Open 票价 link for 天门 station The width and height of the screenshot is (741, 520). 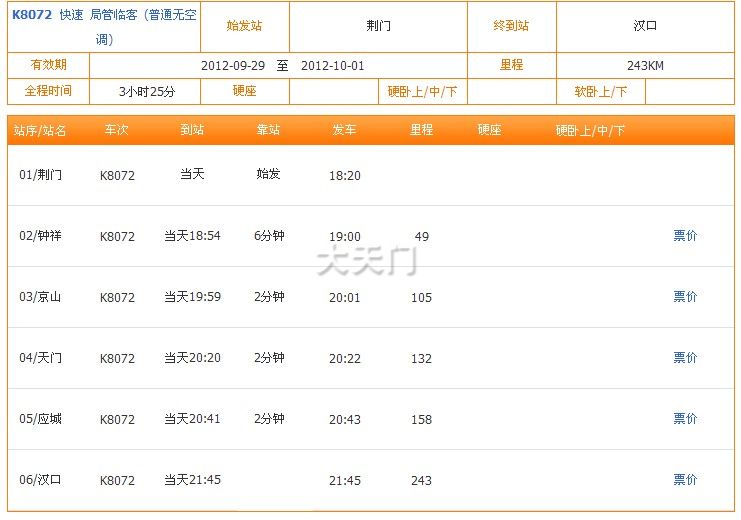685,358
